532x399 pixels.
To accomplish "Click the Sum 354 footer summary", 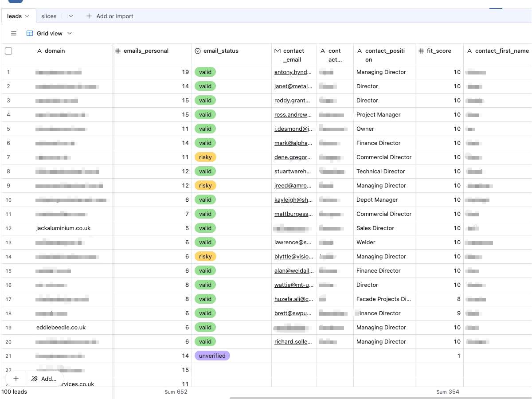I will (448, 392).
